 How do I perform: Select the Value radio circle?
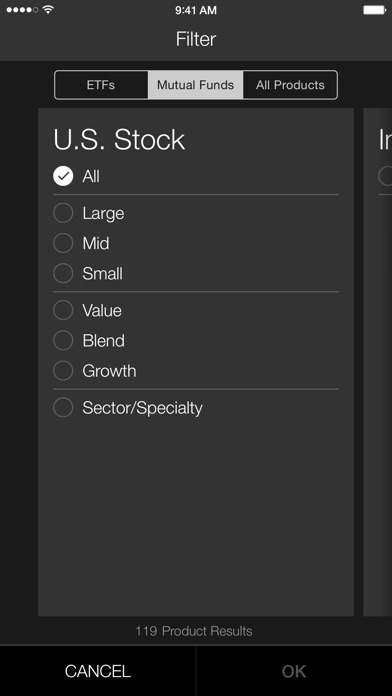click(x=63, y=310)
